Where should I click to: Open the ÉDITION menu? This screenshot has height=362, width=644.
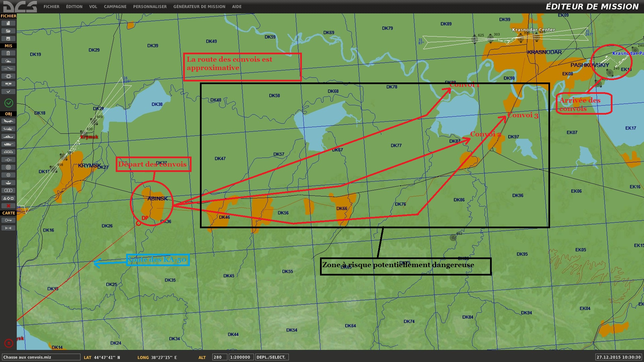[x=74, y=7]
